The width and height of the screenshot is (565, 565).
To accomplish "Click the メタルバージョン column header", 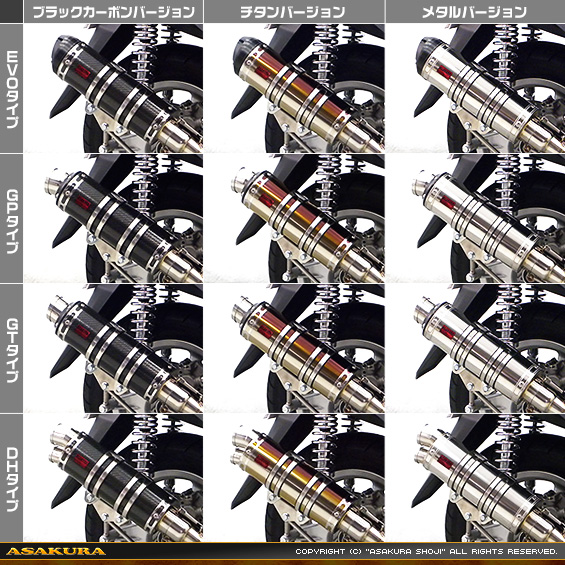I will tap(475, 12).
